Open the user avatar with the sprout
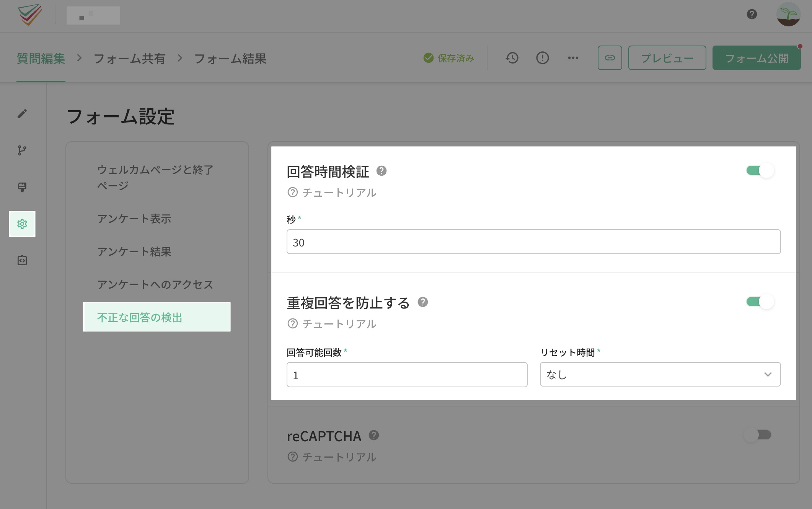The width and height of the screenshot is (812, 509). (x=788, y=15)
